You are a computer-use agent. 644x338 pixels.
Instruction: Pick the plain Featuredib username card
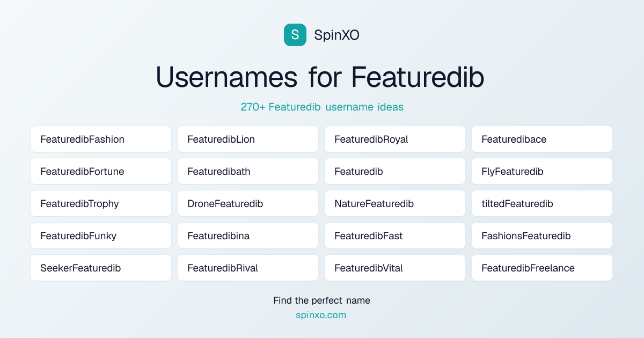[x=395, y=171]
